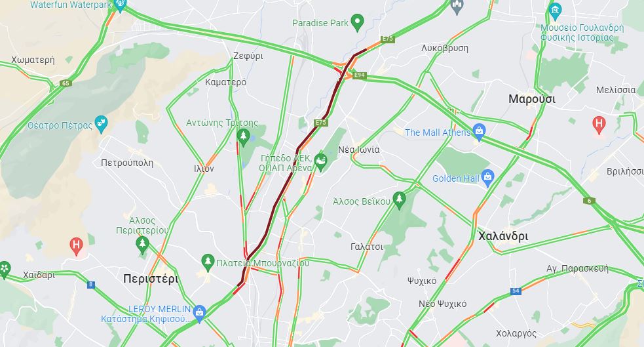
Task: Click the Θέατρο Πέτρας theater mask icon
Action: [101, 124]
